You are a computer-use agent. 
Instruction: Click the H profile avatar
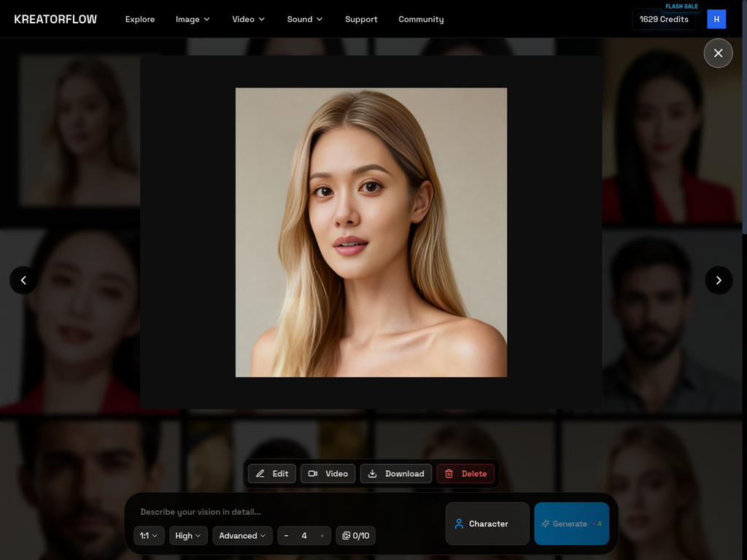point(716,19)
